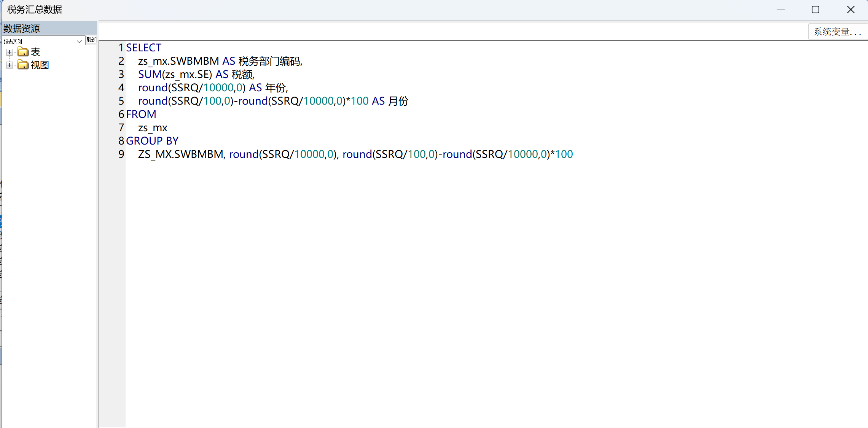Click the SUM function on line 3
The image size is (868, 428).
(150, 74)
